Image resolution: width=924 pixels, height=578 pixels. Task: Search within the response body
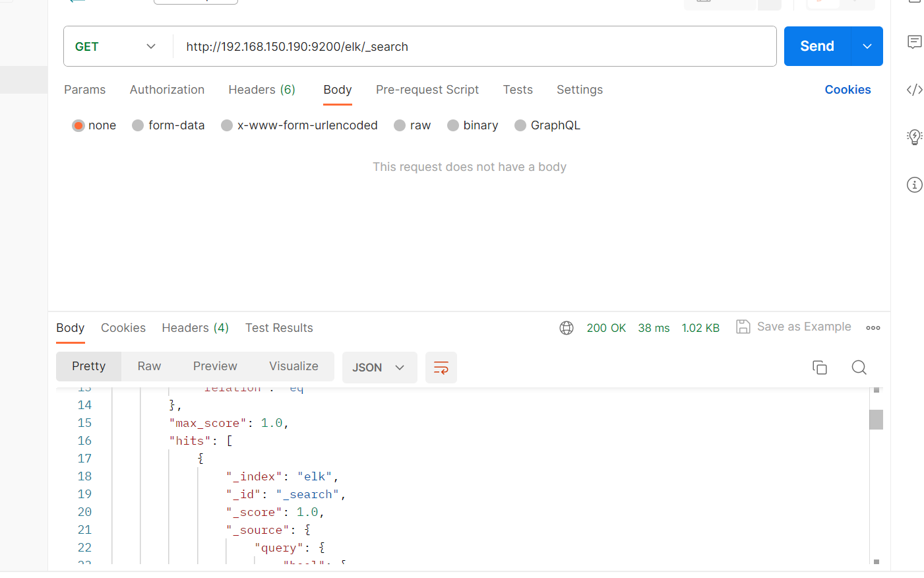point(859,368)
